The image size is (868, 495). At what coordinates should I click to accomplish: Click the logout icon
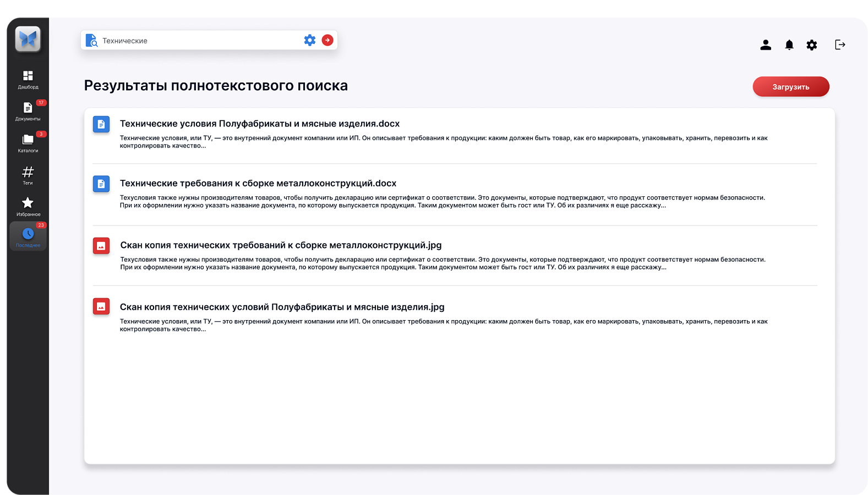pos(840,45)
